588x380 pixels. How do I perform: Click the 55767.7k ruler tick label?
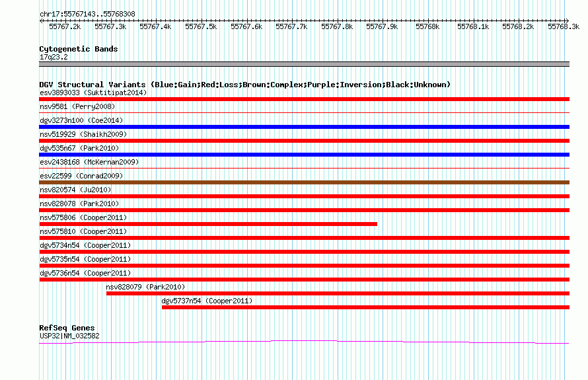click(x=291, y=26)
